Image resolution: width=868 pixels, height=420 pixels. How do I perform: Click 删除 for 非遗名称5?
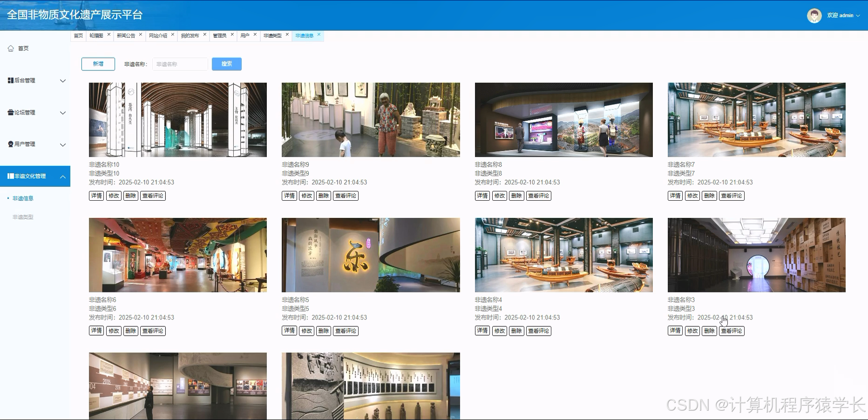tap(324, 331)
